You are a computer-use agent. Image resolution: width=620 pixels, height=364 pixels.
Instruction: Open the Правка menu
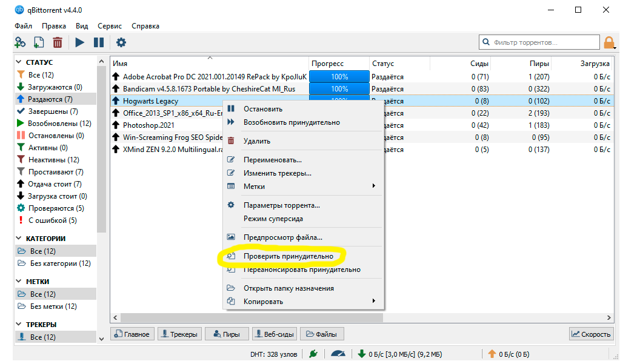pos(54,26)
